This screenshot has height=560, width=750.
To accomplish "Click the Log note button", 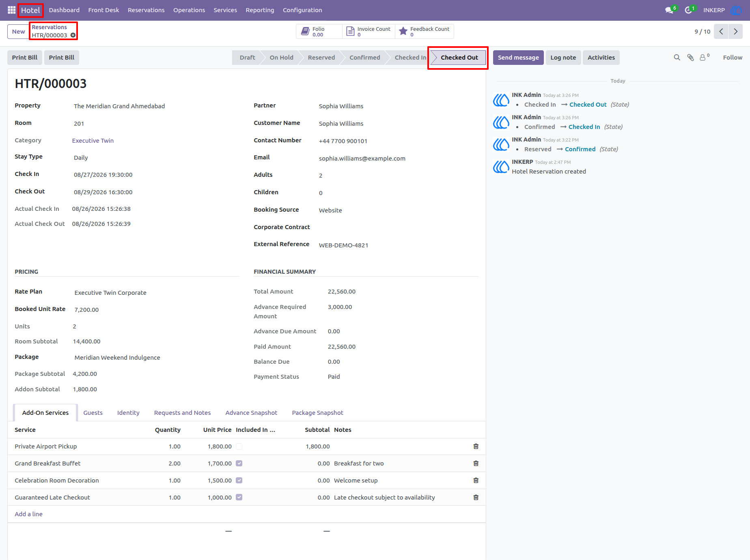I will [563, 58].
